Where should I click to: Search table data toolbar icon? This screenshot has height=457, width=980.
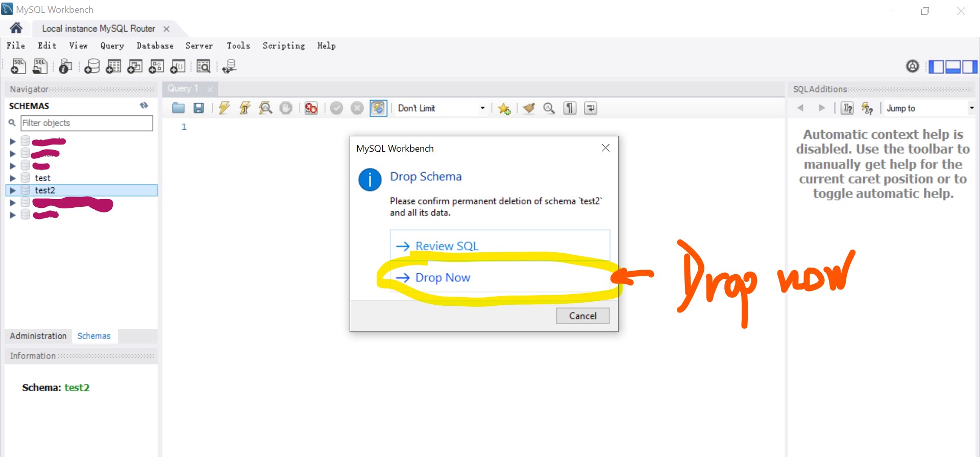coord(203,66)
